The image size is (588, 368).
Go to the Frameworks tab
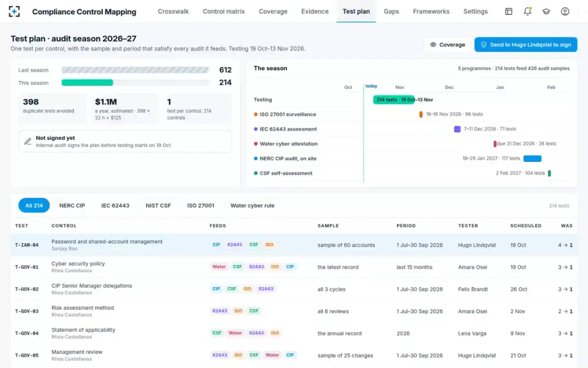click(x=431, y=11)
